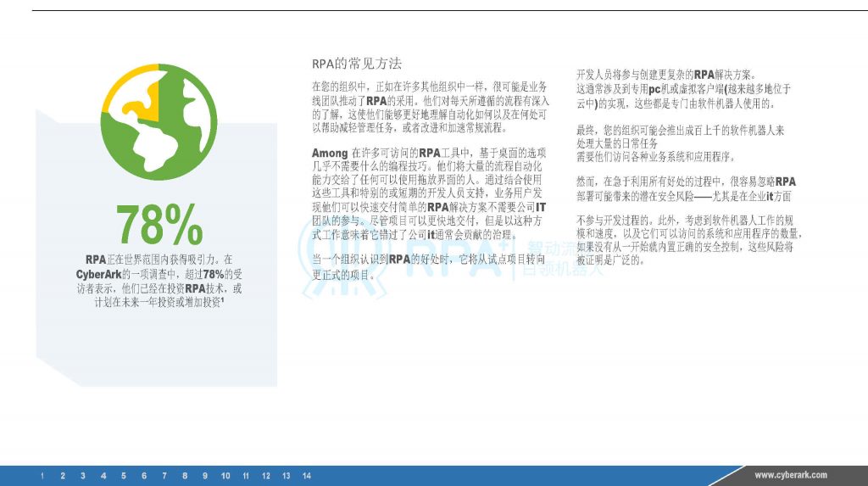Open page 3 from the footer bar

pyautogui.click(x=83, y=476)
